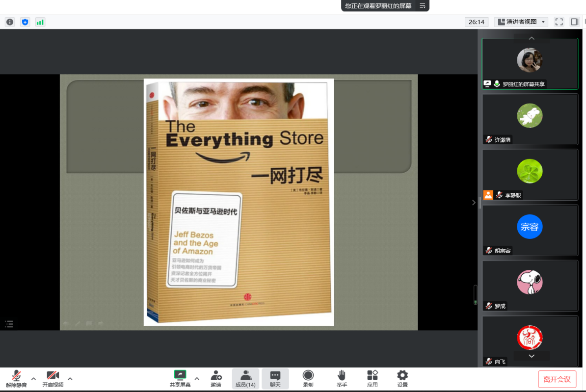Viewport: 586px width, 392px height.
Task: Open the 成员(14) members panel
Action: click(x=245, y=379)
